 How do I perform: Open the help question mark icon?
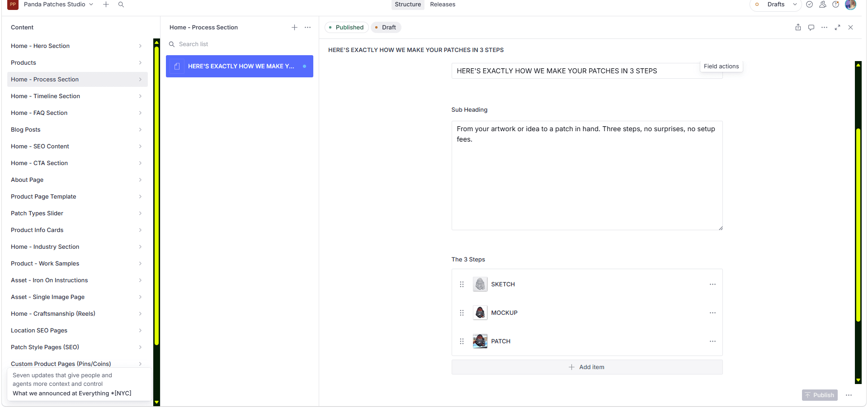(836, 5)
